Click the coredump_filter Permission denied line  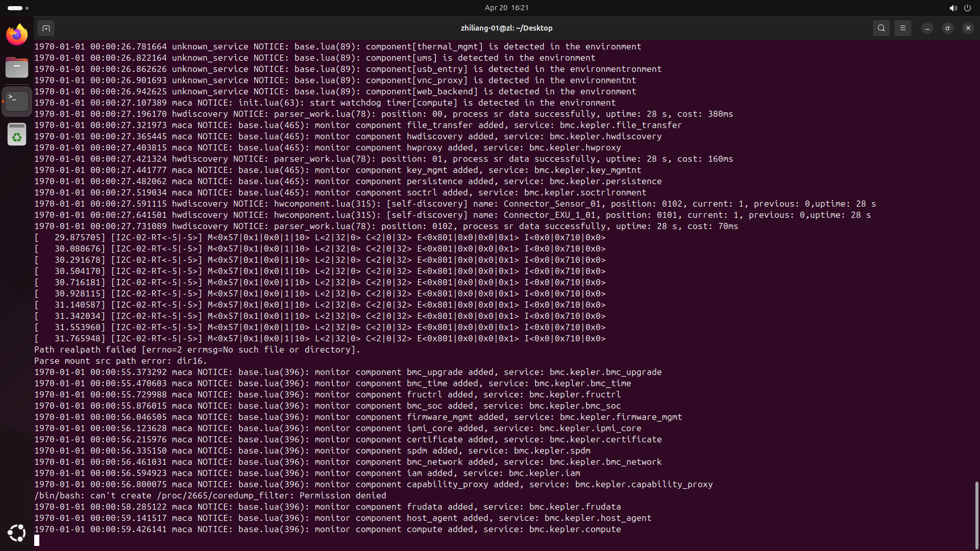pos(210,495)
